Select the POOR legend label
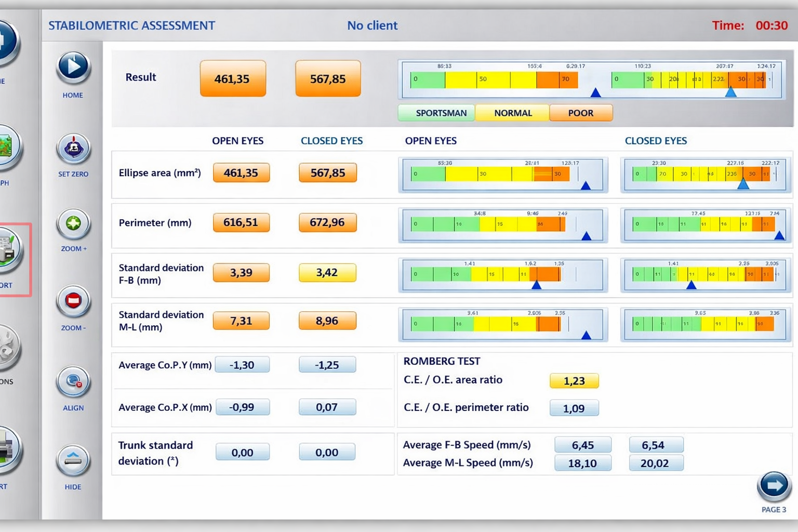 pos(580,113)
